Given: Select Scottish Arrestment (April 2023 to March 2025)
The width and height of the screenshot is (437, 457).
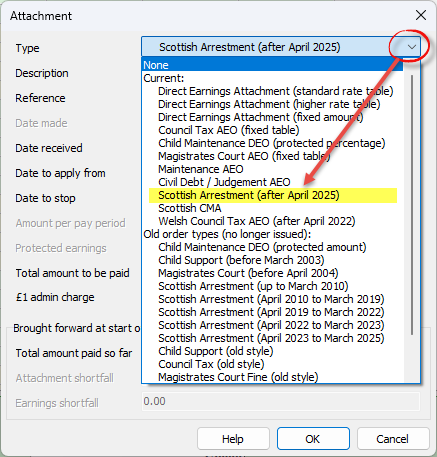Looking at the screenshot, I should [271, 338].
